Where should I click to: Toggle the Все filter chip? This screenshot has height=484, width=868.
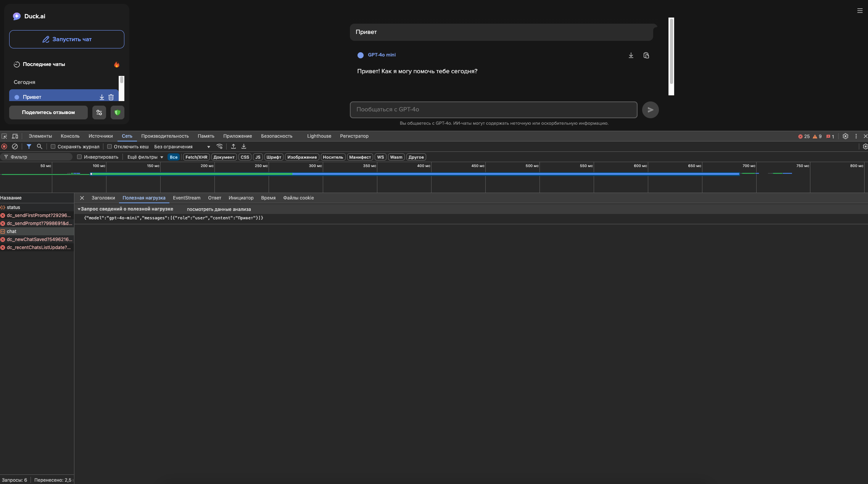pyautogui.click(x=174, y=157)
